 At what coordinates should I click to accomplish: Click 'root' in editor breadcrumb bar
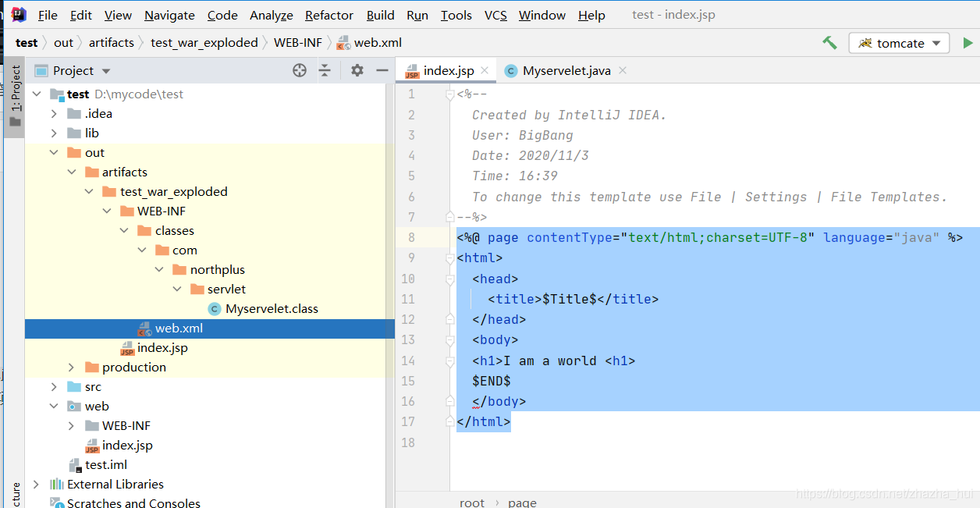click(x=472, y=503)
